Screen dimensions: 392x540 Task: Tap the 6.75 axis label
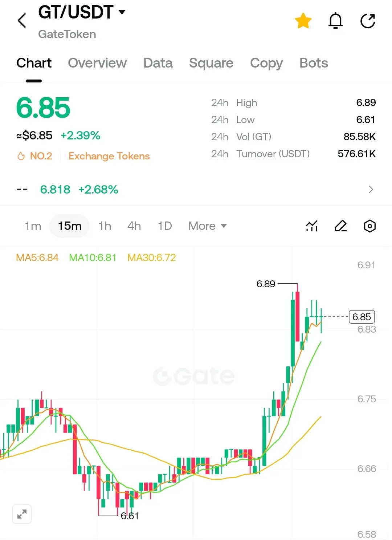coord(367,399)
